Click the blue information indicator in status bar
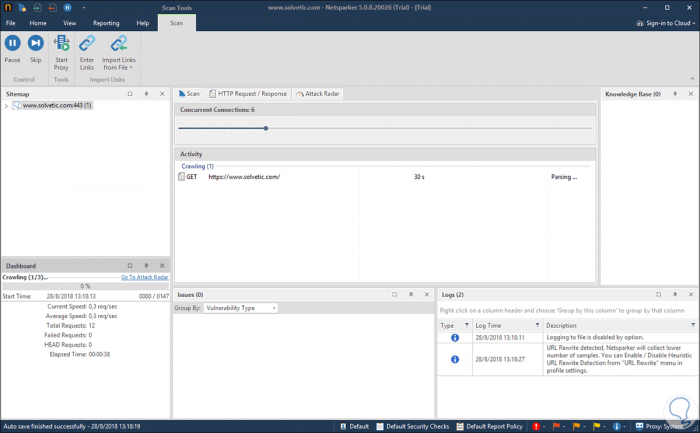 click(617, 426)
